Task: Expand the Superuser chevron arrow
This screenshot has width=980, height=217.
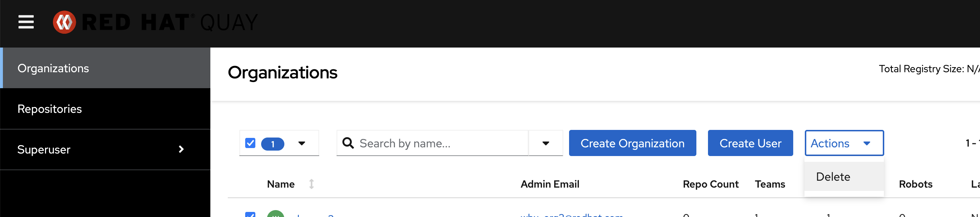Action: click(181, 149)
